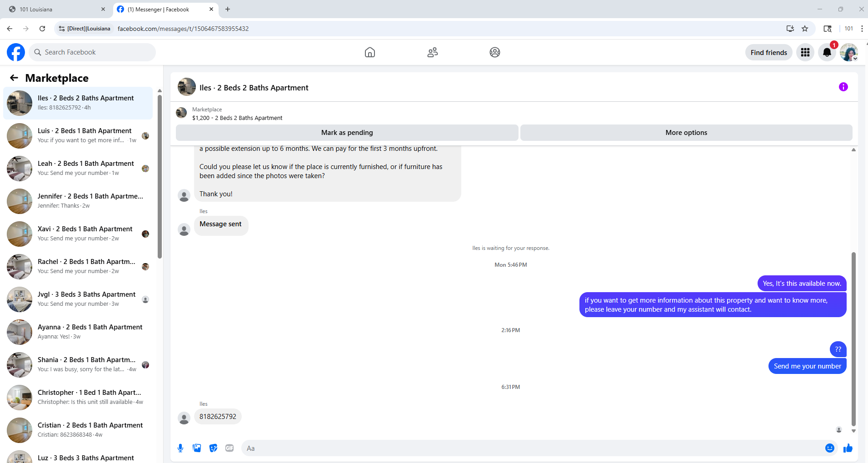Open the Friends icon in top navigation
This screenshot has height=463, width=868.
tap(433, 52)
